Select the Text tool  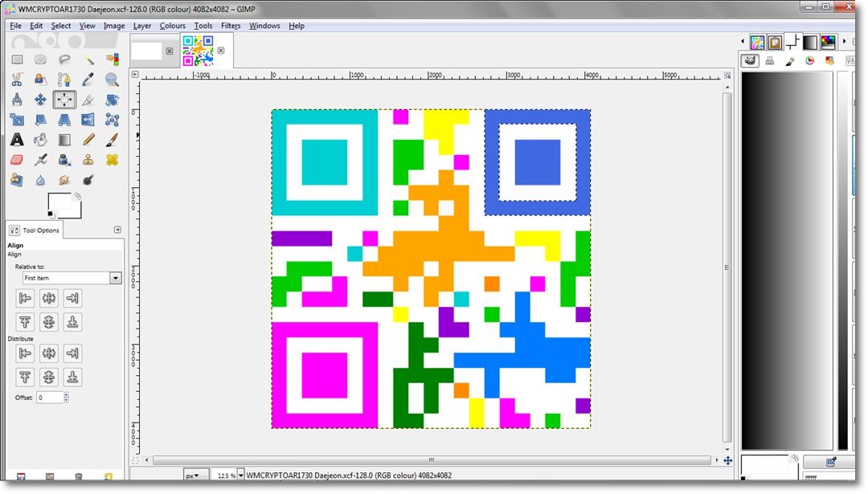(x=17, y=140)
